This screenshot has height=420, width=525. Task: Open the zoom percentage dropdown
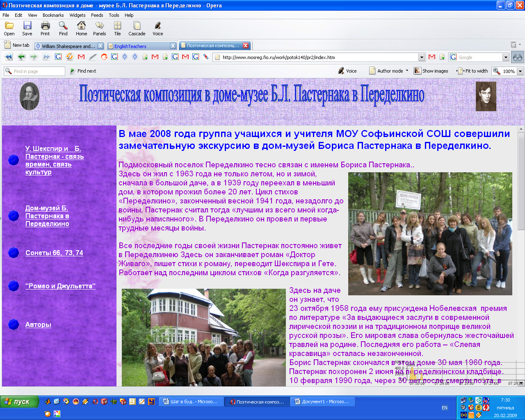(520, 71)
